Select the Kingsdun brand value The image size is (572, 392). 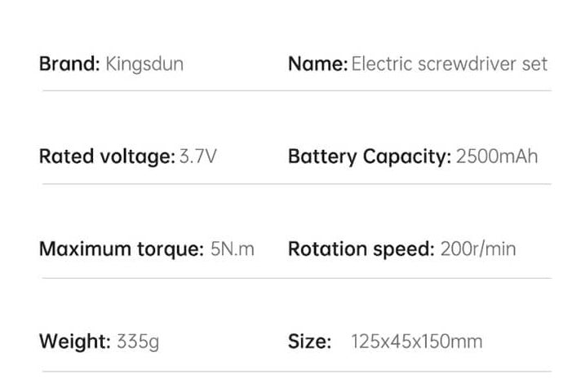click(x=144, y=65)
